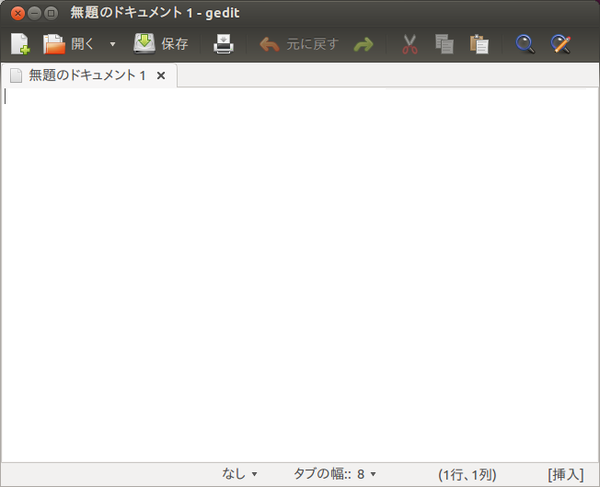The height and width of the screenshot is (487, 600).
Task: Close the 無題のドキュメント 1 tab
Action: 161,75
